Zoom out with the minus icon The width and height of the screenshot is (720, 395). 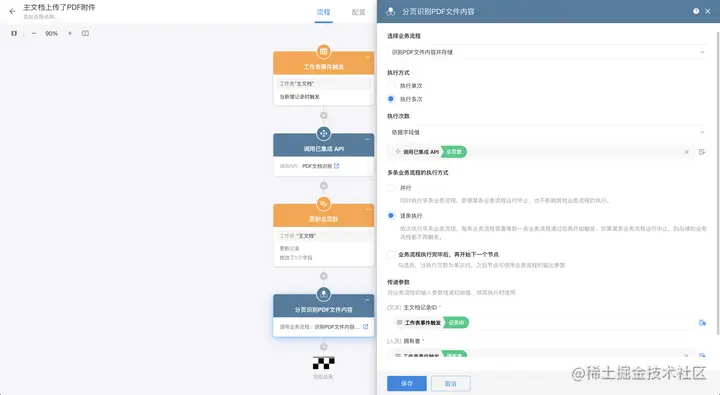tap(34, 33)
